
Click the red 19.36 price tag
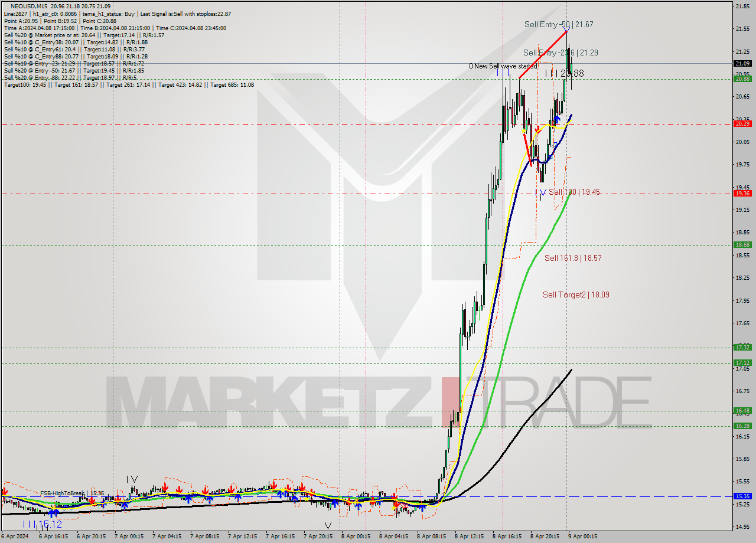(742, 193)
